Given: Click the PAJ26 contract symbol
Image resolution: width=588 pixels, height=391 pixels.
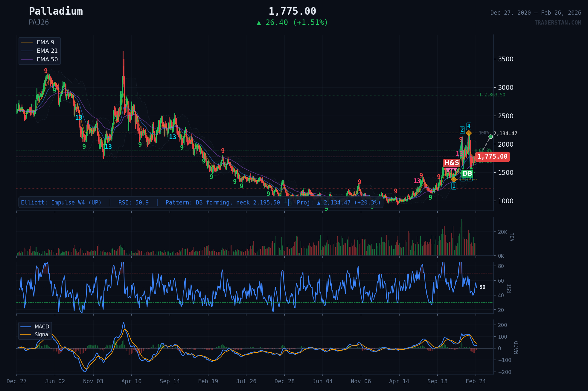Looking at the screenshot, I should [x=39, y=22].
